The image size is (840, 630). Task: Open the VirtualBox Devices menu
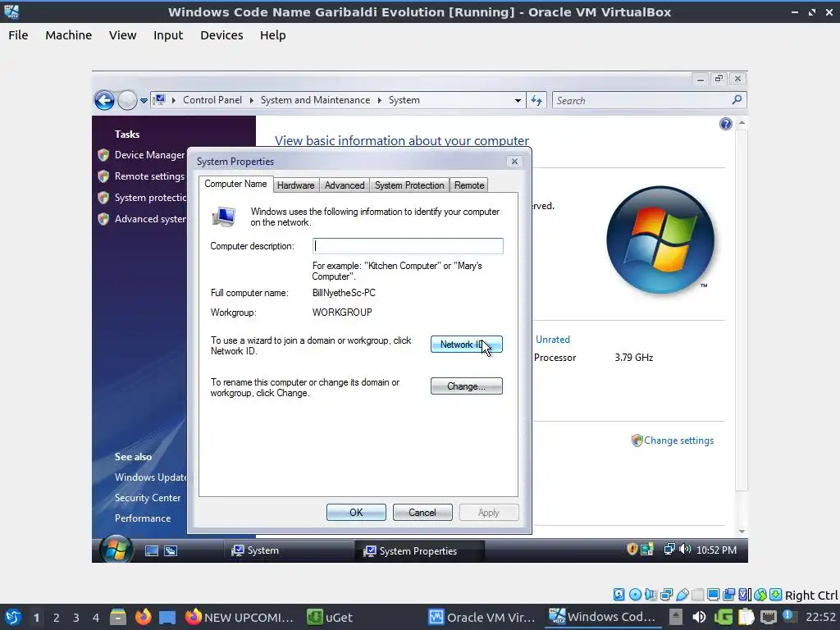[x=221, y=35]
